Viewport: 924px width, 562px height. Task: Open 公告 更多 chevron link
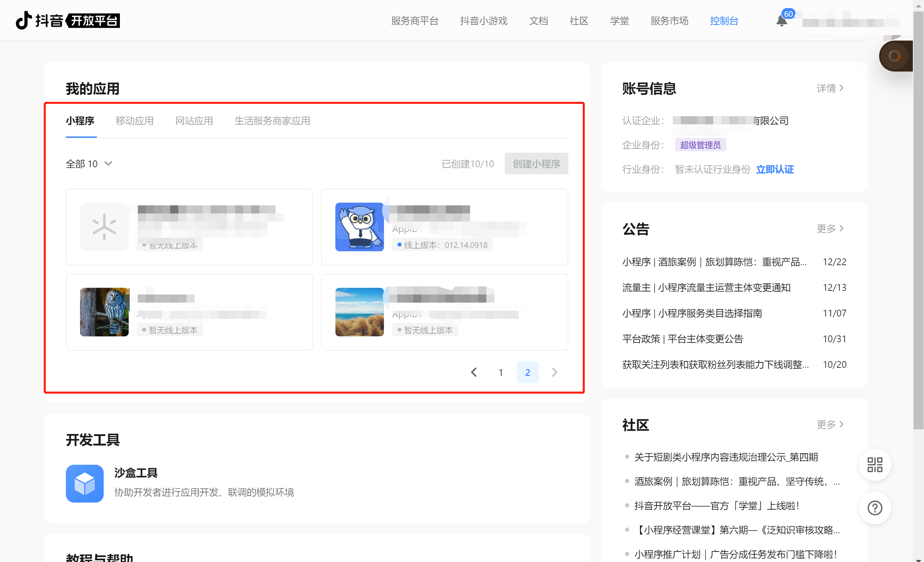click(830, 228)
